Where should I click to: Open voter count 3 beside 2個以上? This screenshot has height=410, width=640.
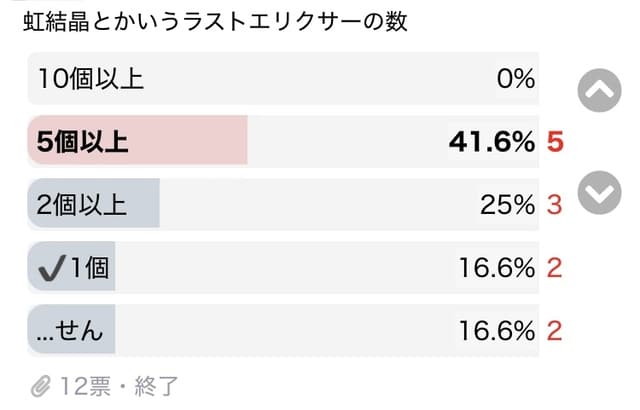click(x=555, y=204)
